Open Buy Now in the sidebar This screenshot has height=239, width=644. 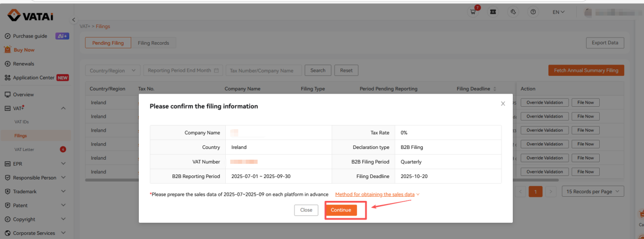[x=24, y=50]
